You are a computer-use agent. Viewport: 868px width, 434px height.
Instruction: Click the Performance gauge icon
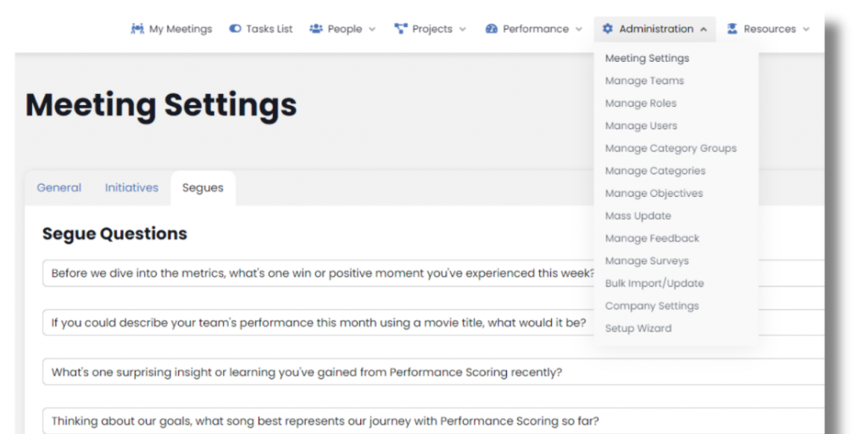pos(492,29)
